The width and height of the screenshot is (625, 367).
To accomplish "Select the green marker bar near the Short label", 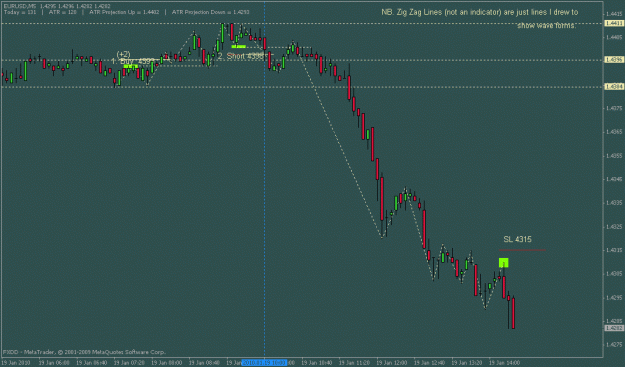I will tap(238, 47).
